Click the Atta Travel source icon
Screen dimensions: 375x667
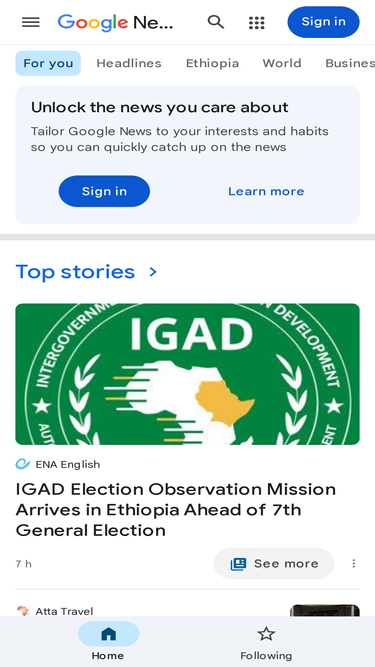coord(23,612)
